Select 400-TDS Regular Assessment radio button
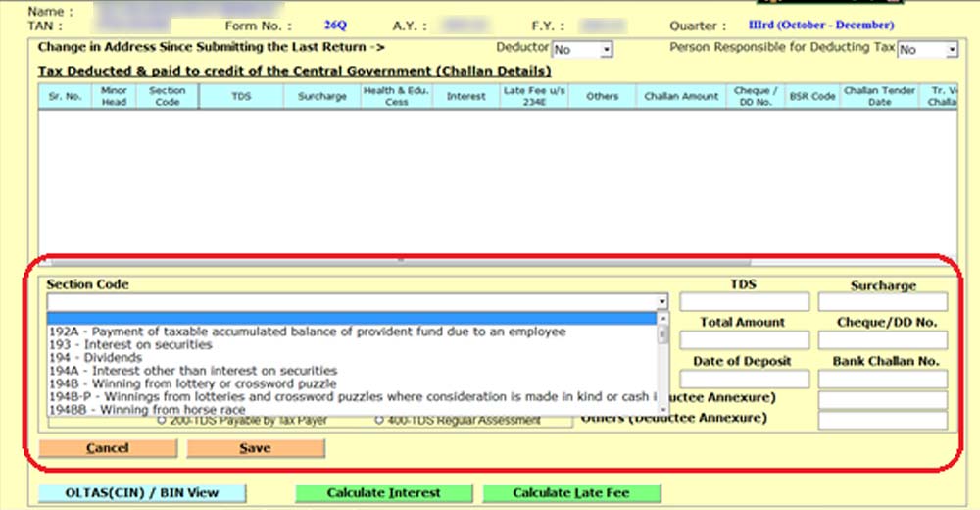This screenshot has width=980, height=510. 379,421
